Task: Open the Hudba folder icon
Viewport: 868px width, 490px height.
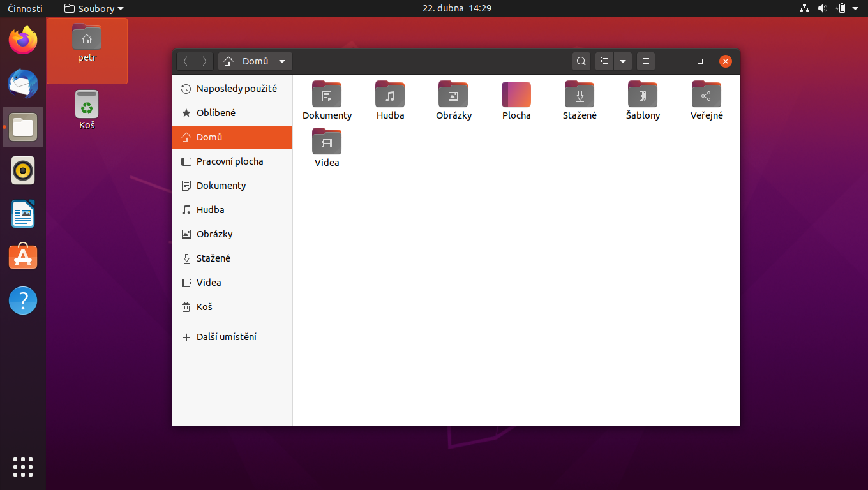Action: pyautogui.click(x=390, y=94)
